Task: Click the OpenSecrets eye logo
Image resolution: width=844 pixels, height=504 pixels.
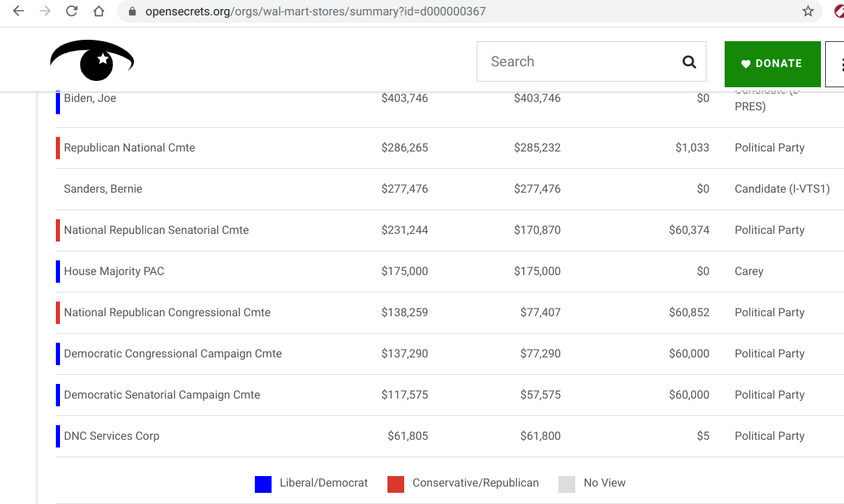Action: (x=92, y=61)
